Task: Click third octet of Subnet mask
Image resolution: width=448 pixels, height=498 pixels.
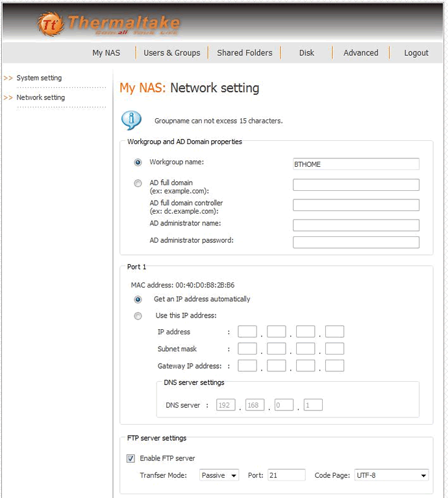Action: pyautogui.click(x=305, y=349)
